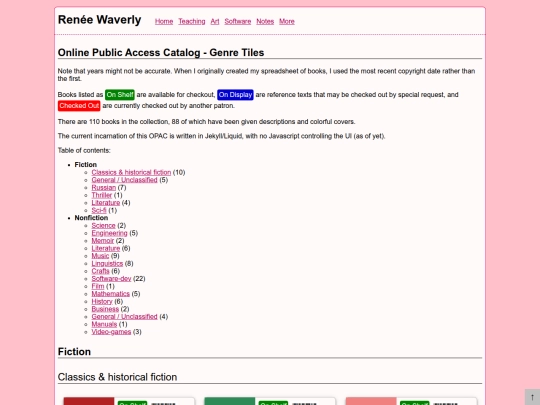The width and height of the screenshot is (540, 405).
Task: Open Nonfiction's Literature link, six books
Action: 106,248
